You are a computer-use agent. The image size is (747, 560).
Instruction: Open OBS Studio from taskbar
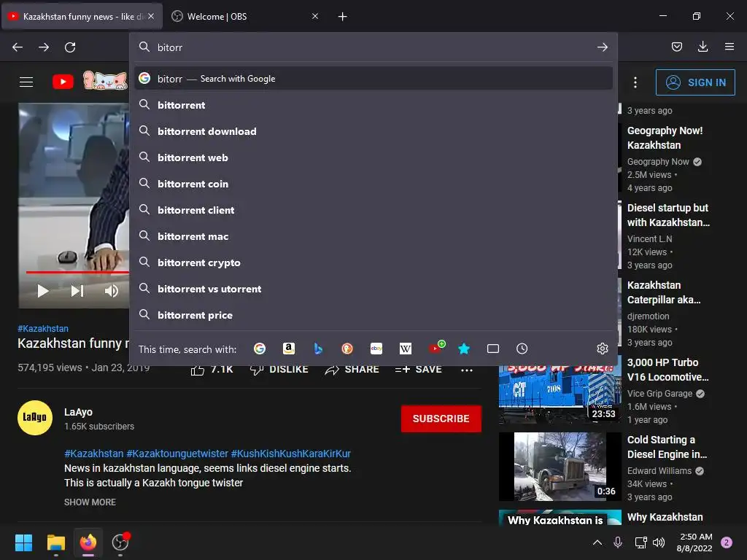click(120, 542)
